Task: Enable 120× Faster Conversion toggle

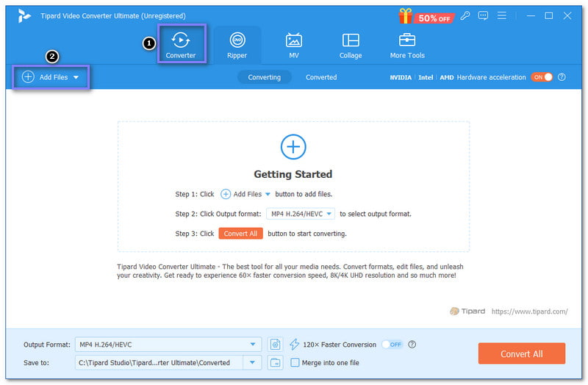Action: [392, 344]
